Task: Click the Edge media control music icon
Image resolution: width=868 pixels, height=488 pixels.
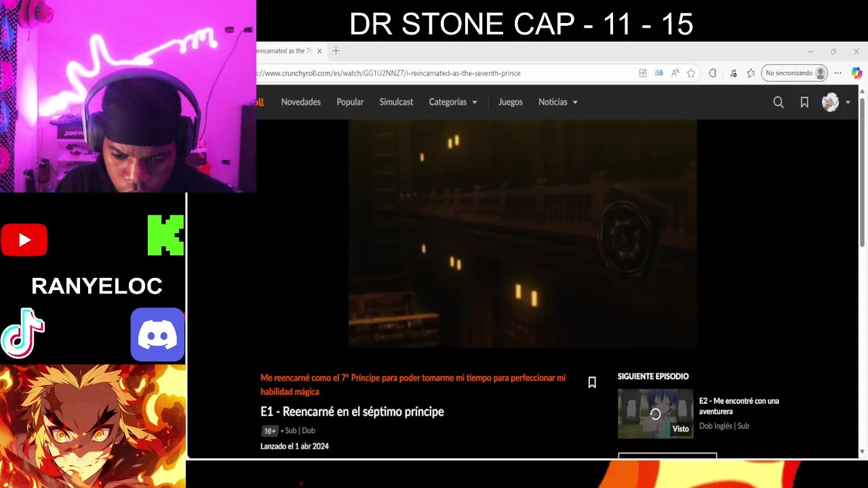Action: pos(733,73)
